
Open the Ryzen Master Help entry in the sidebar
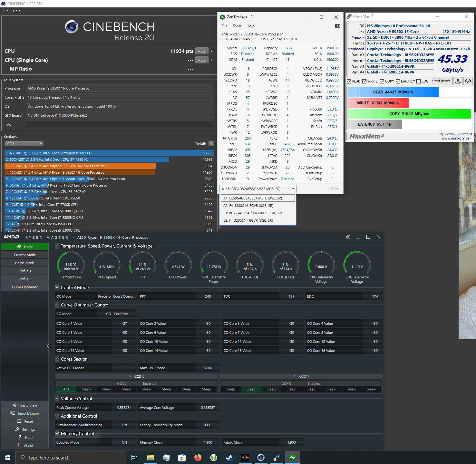click(x=25, y=438)
